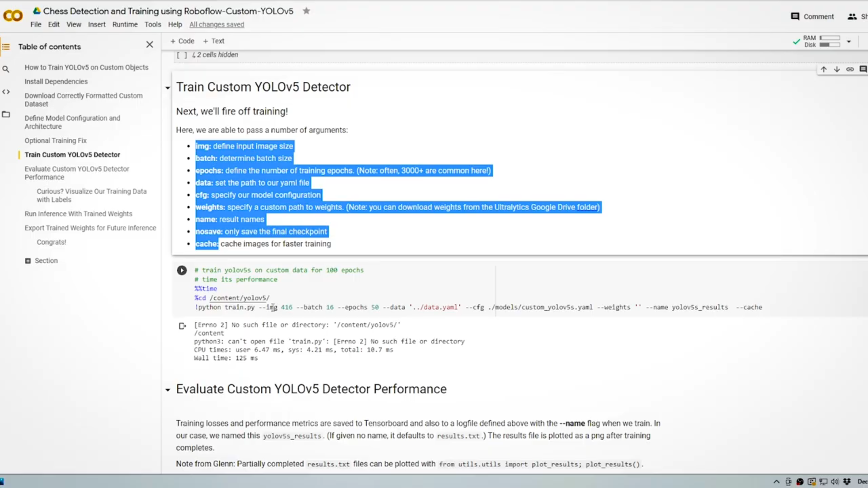Open the Tools menu
Screen dimensions: 868x488
coord(153,24)
